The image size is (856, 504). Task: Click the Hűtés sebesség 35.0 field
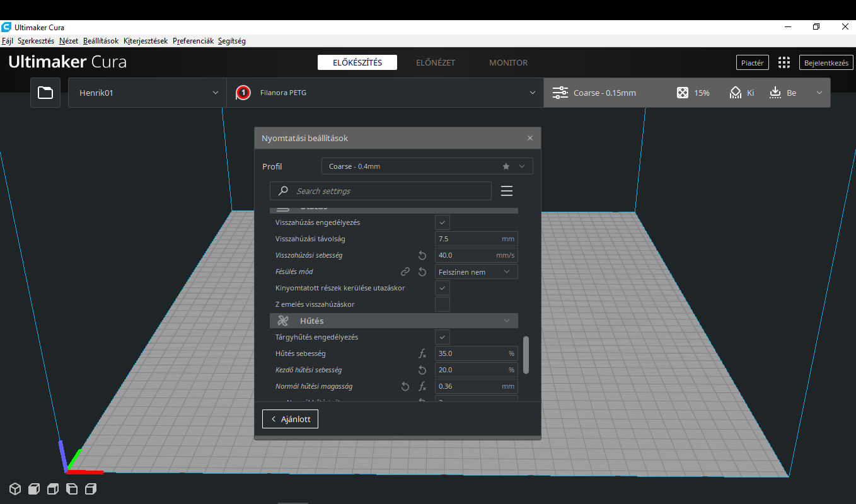[x=477, y=353]
